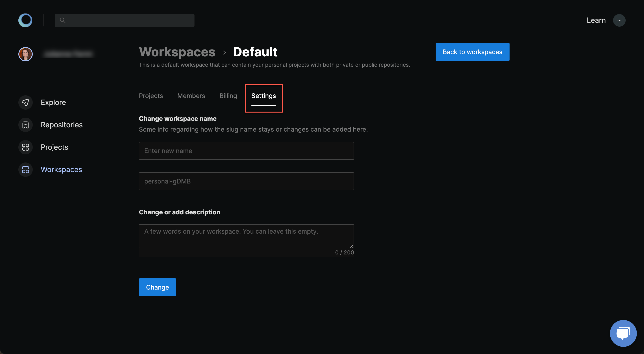The height and width of the screenshot is (354, 644).
Task: Click the Projects navigation icon
Action: [25, 147]
